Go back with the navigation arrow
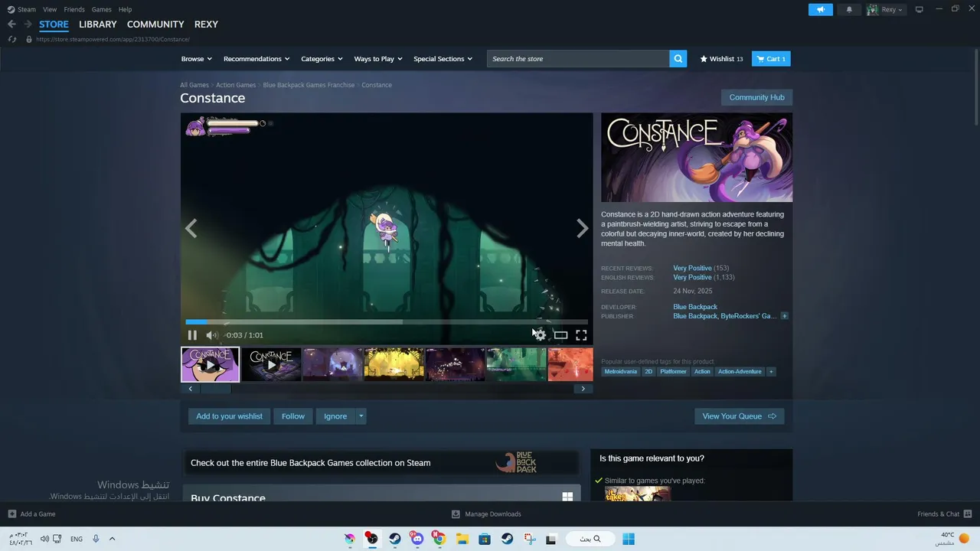This screenshot has height=551, width=980. point(11,24)
